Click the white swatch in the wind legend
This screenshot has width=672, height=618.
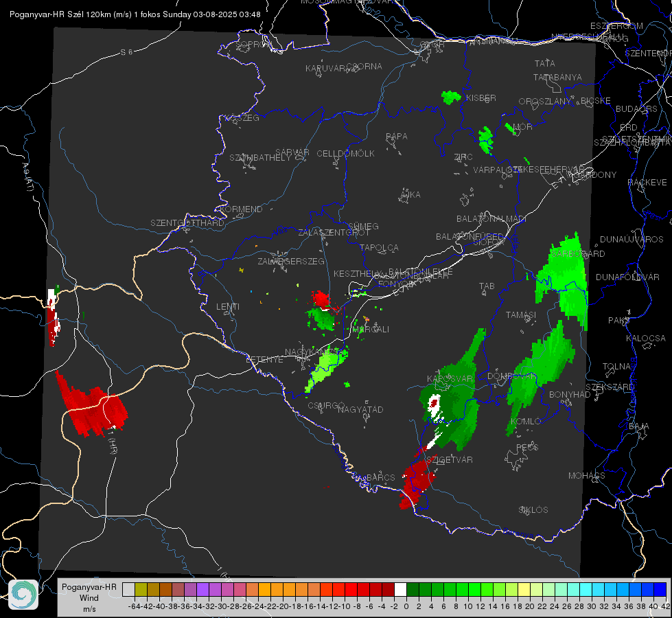tap(400, 589)
